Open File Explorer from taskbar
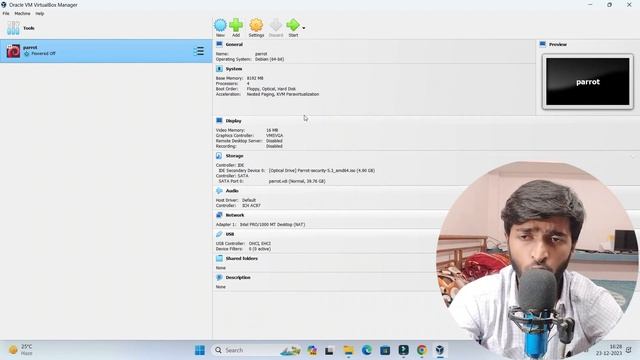 (x=348, y=350)
